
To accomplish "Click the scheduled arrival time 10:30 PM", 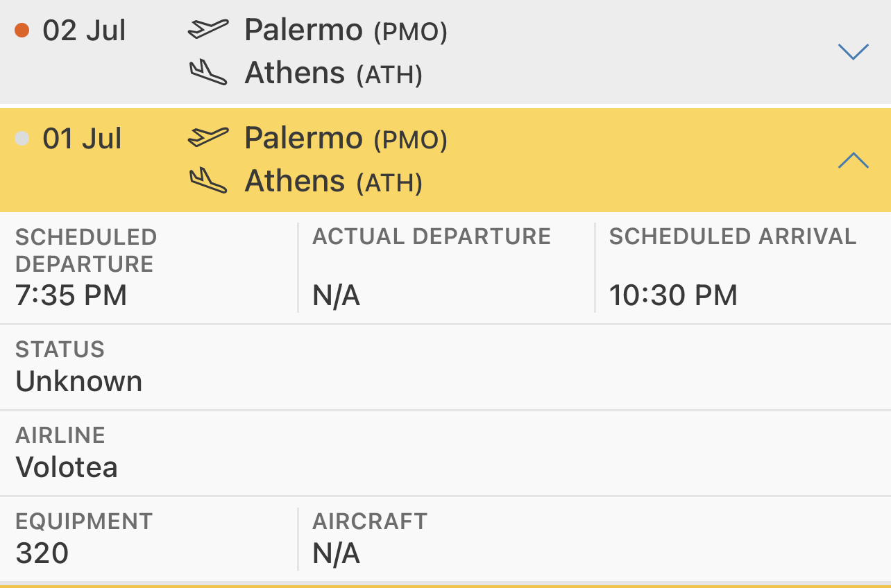I will click(x=673, y=295).
